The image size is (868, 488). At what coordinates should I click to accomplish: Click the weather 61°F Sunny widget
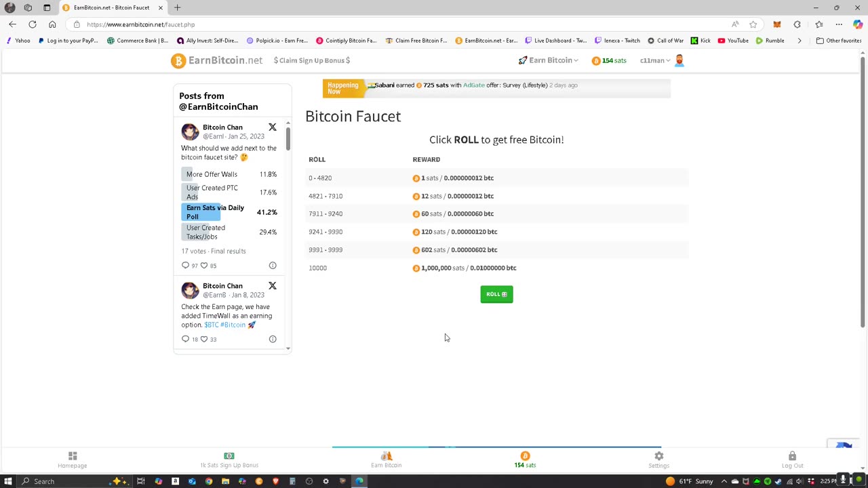pyautogui.click(x=690, y=481)
